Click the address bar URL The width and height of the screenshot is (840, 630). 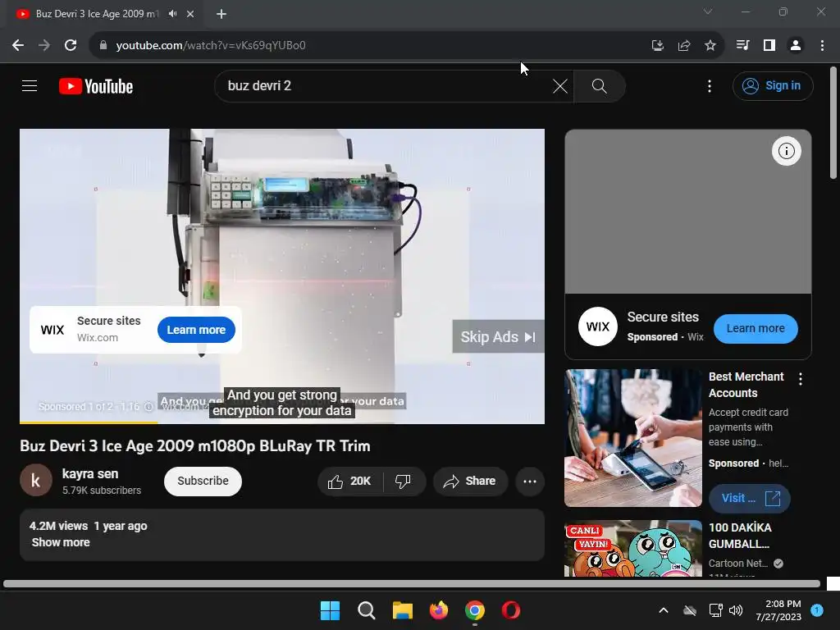(x=211, y=46)
